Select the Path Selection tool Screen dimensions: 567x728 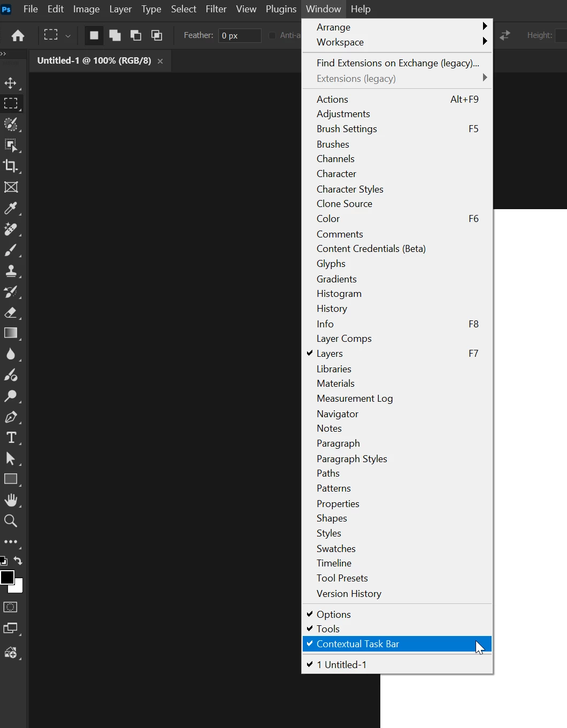(x=11, y=458)
